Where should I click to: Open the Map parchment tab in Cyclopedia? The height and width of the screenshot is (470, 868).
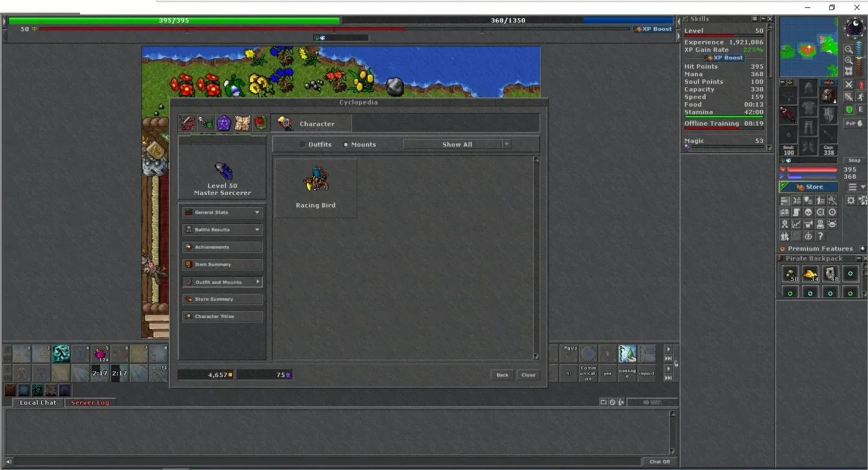coord(242,123)
